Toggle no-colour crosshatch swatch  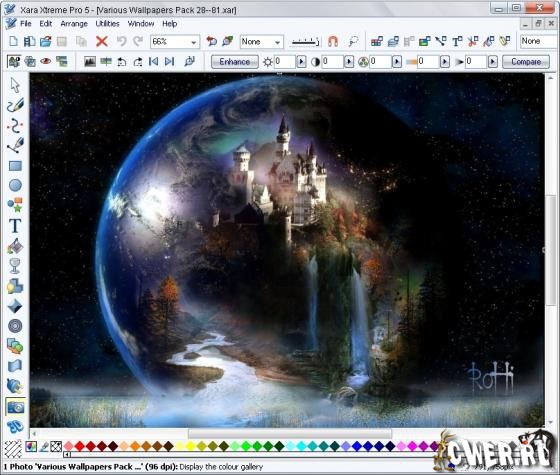pyautogui.click(x=56, y=446)
